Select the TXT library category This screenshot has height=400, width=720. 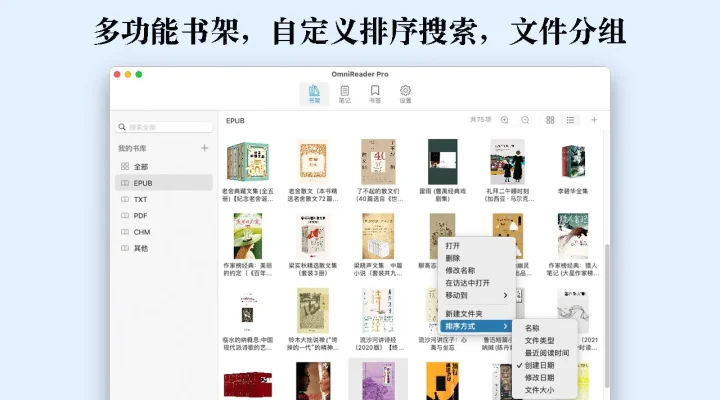164,199
